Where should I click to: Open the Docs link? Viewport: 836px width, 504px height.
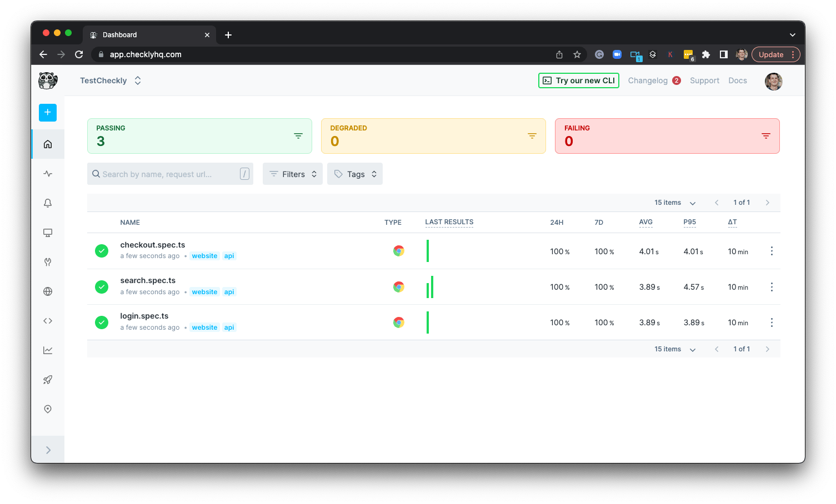point(737,80)
